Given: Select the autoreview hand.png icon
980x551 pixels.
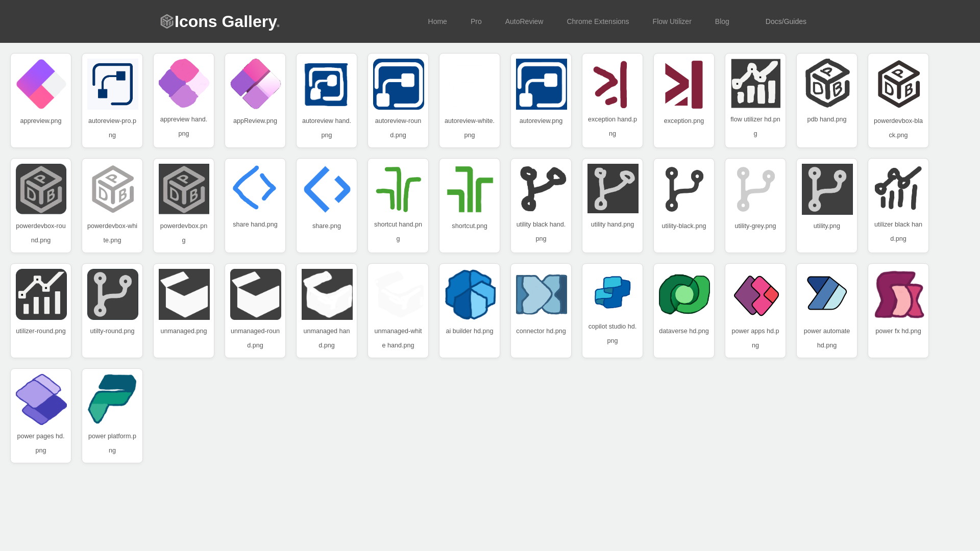Looking at the screenshot, I should (x=327, y=84).
